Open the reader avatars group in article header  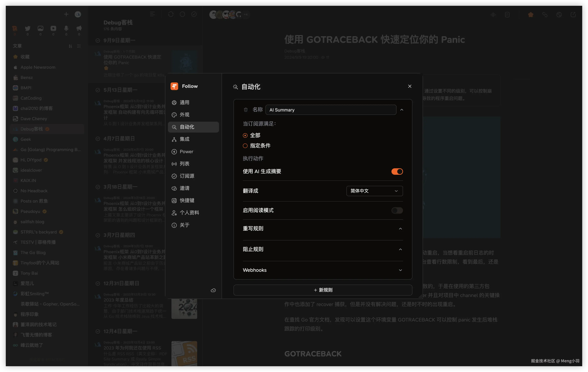tap(230, 15)
